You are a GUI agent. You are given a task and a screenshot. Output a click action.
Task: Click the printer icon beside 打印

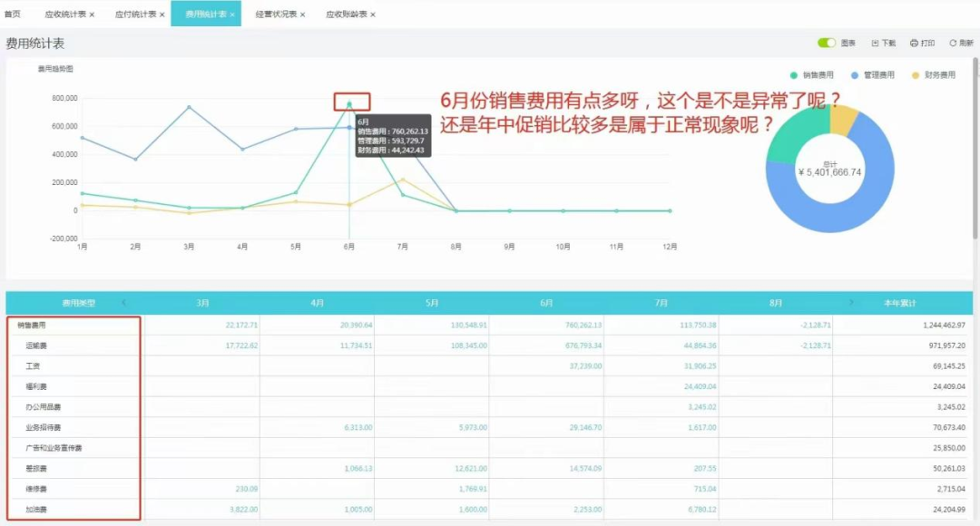point(914,44)
